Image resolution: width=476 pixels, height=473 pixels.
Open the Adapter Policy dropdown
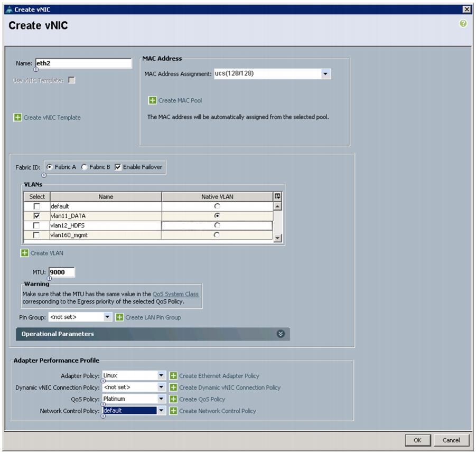point(161,376)
